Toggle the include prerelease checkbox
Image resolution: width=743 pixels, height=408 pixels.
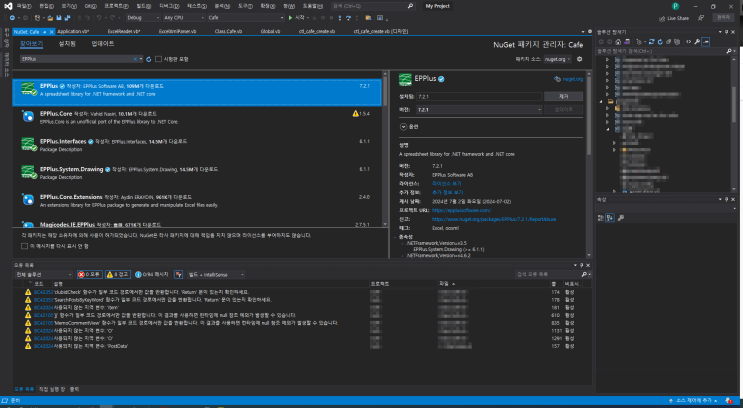tap(156, 60)
